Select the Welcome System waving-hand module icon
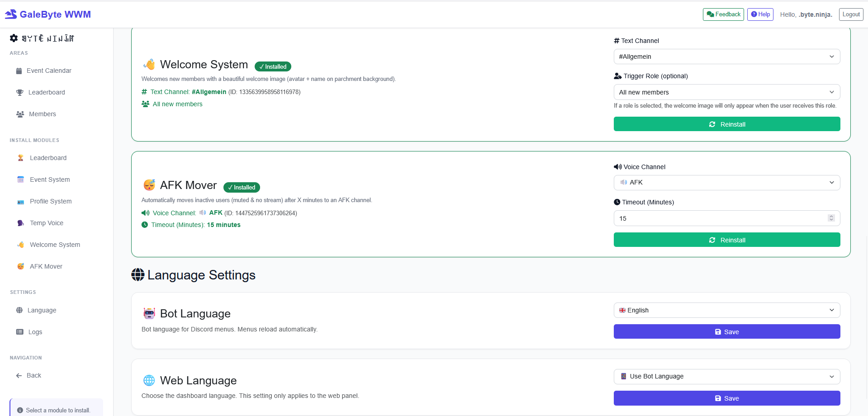868x416 pixels. pyautogui.click(x=20, y=244)
